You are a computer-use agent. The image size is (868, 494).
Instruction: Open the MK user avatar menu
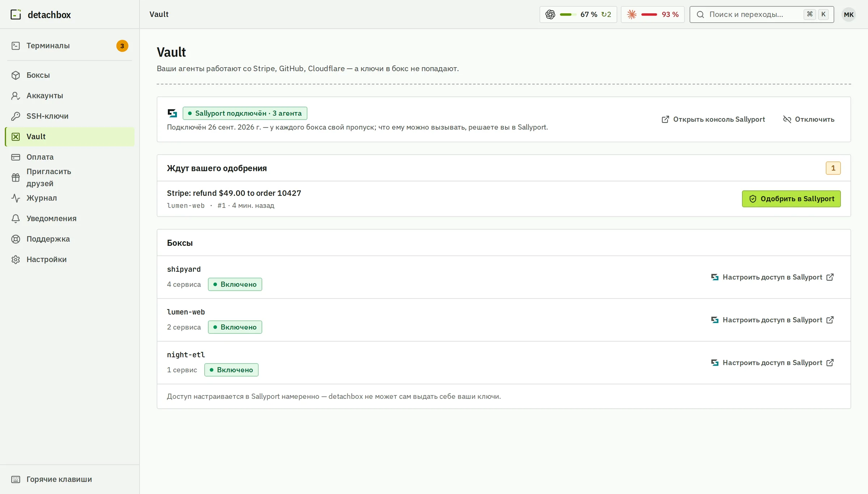[x=848, y=14]
